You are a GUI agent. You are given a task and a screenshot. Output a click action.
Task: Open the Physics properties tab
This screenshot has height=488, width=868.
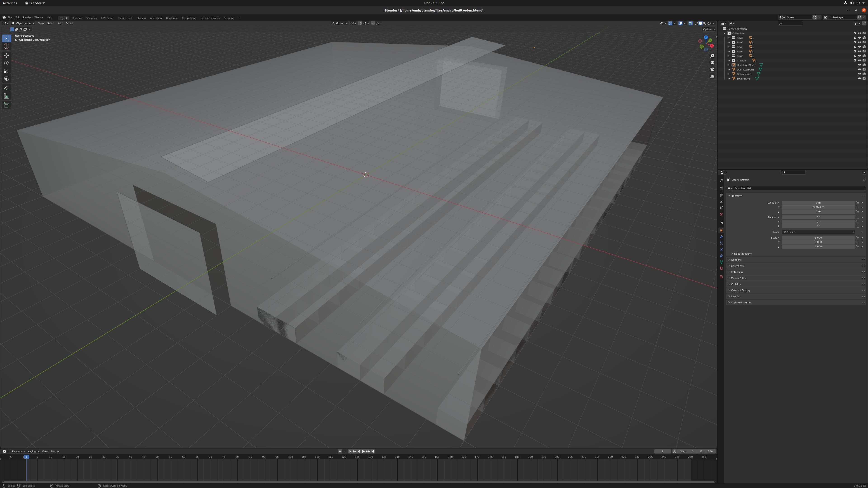[721, 250]
